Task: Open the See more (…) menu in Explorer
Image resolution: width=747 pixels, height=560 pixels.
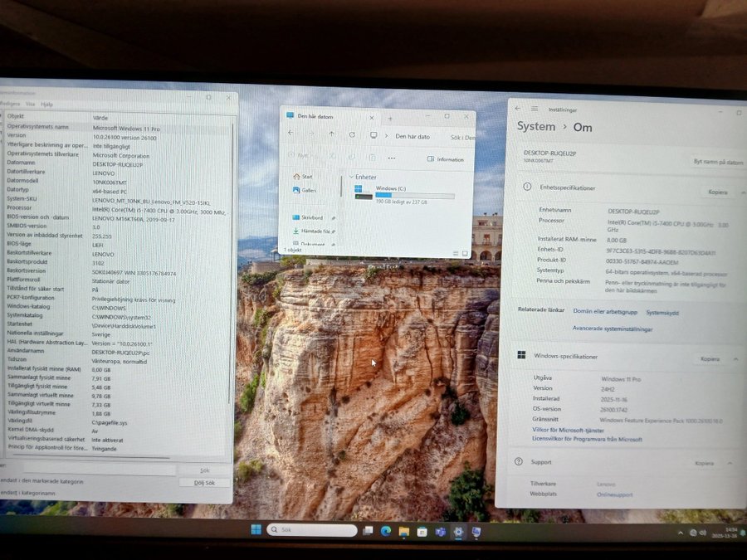Action: coord(392,158)
